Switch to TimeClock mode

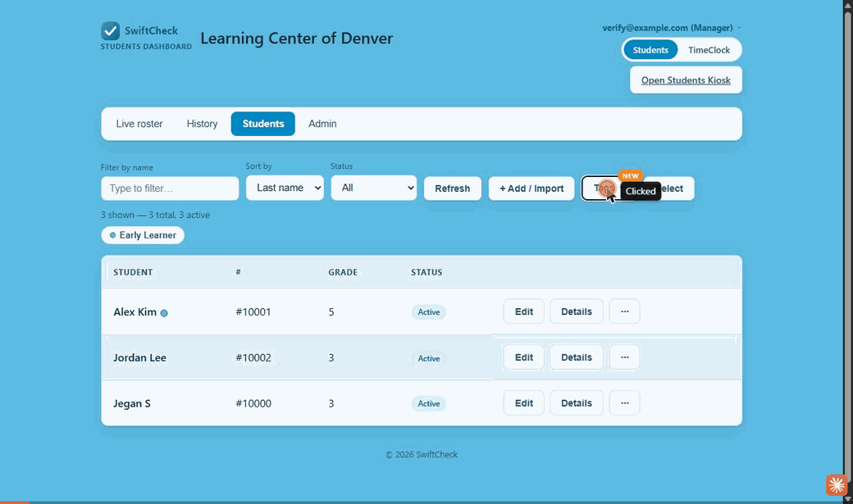click(x=709, y=50)
